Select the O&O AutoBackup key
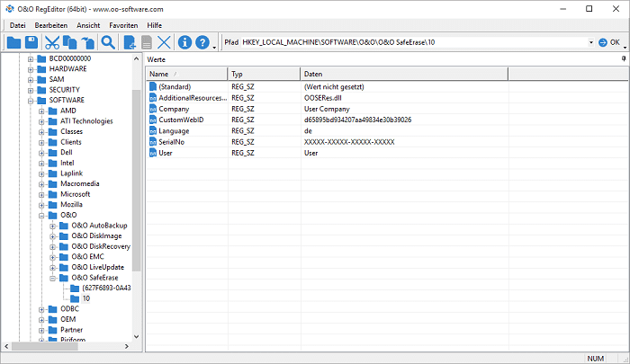The width and height of the screenshot is (630, 364). 99,226
